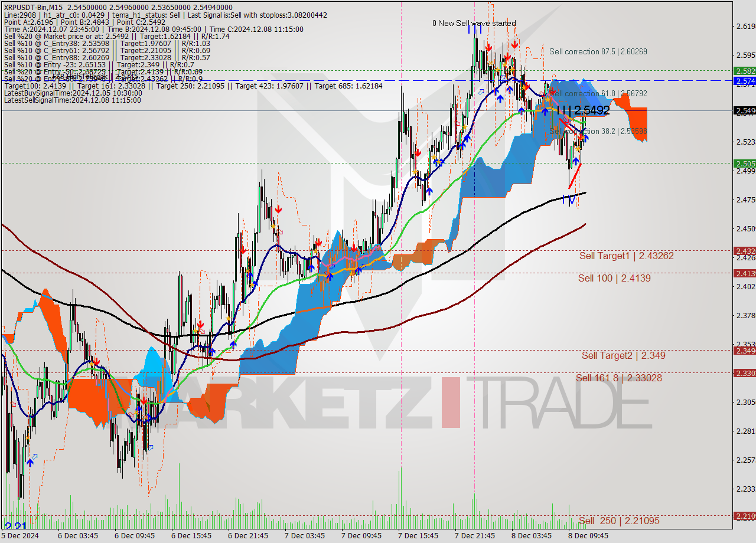Click the 'Sell %10 @ C_Entry88: 2.60269' line

tap(107, 57)
